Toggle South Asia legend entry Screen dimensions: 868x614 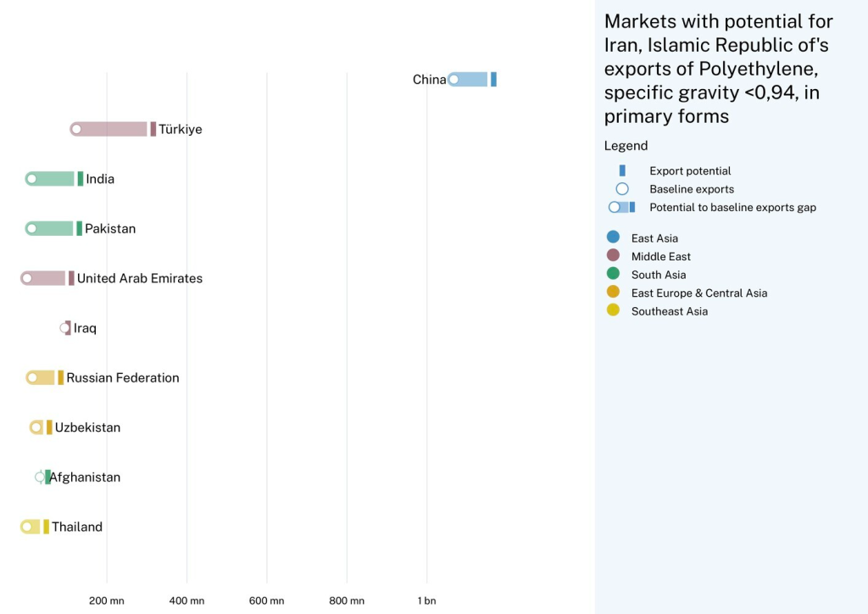click(x=658, y=275)
